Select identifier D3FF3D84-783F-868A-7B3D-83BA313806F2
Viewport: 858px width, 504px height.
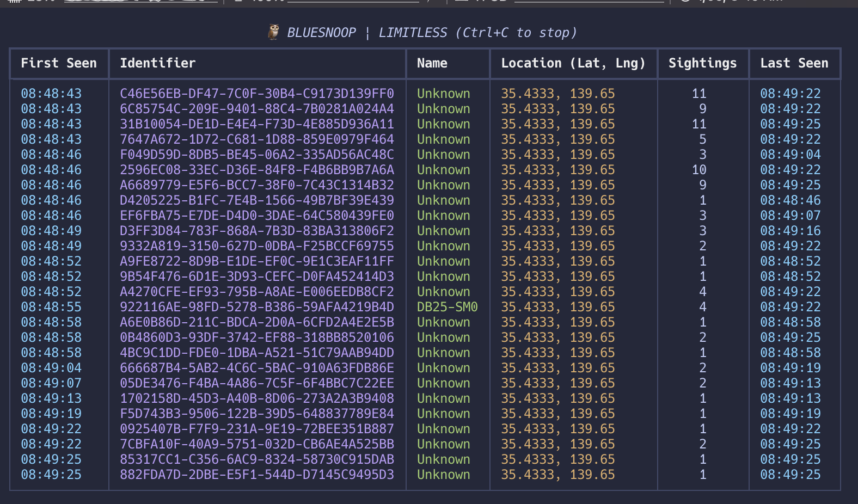coord(257,231)
